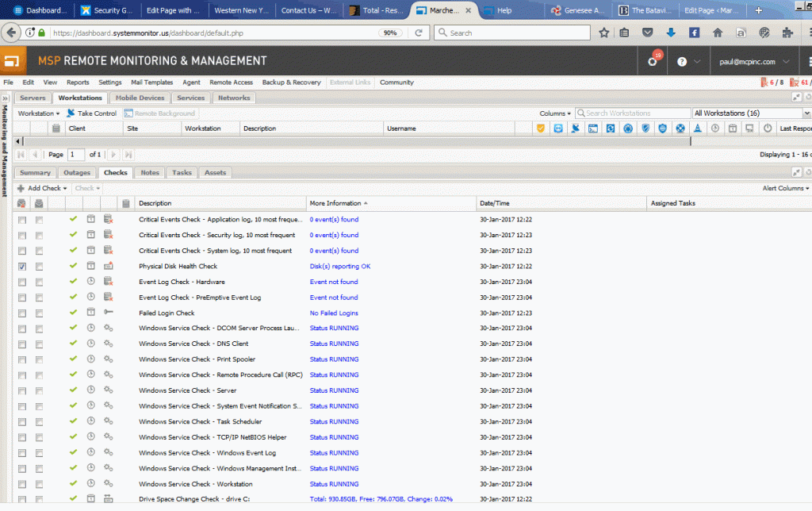Open the notifications icon with 19 badge
Image resolution: width=812 pixels, height=511 pixels.
pos(653,60)
